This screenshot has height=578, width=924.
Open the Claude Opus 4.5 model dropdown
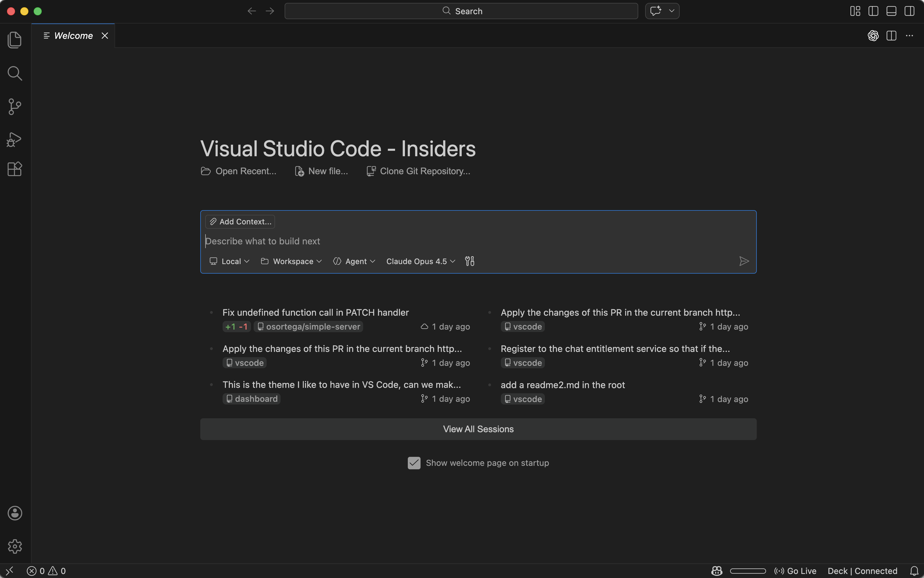click(x=420, y=261)
